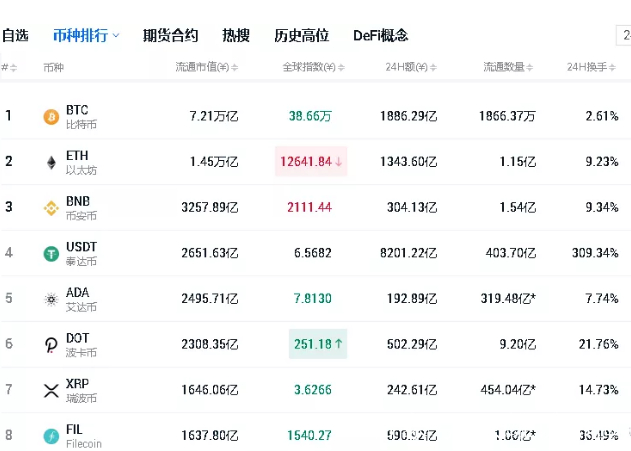Click BTC price 38.66万
The image size is (631, 451).
(x=310, y=116)
